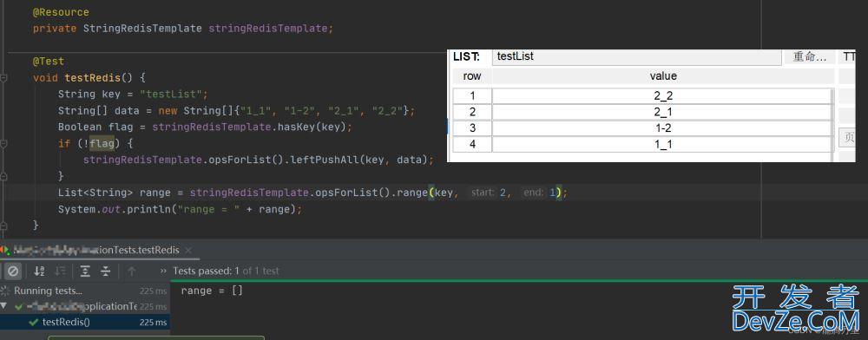This screenshot has width=868, height=340.
Task: Click the end: 1 parameter hint
Action: [540, 193]
